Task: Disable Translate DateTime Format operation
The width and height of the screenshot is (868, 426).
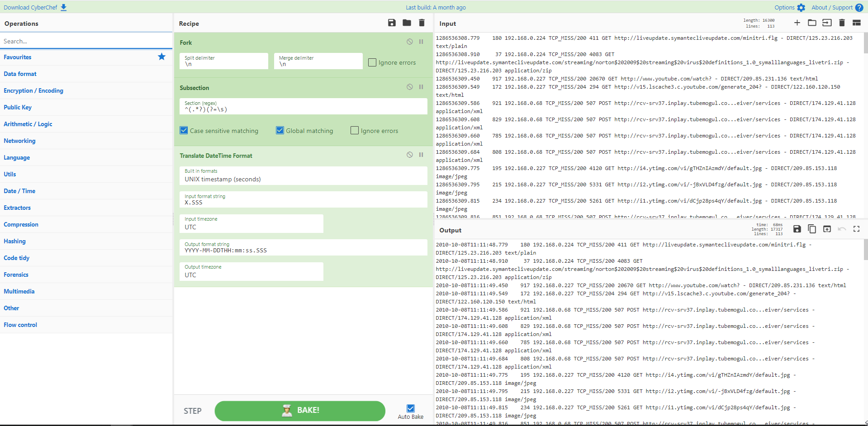Action: point(409,155)
